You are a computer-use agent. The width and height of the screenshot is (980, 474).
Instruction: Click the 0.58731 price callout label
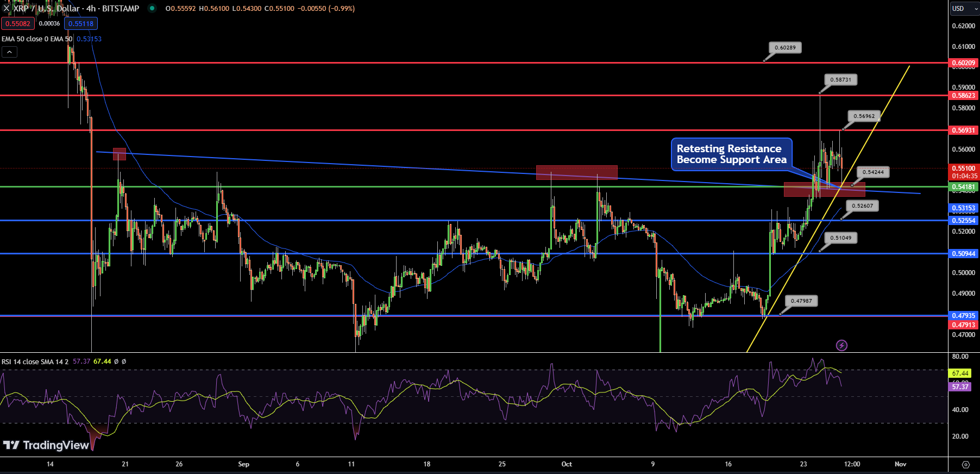[x=840, y=80]
